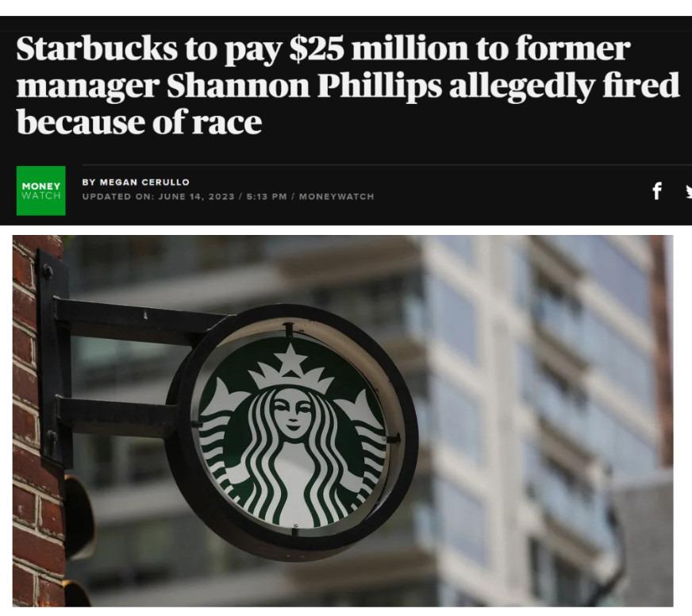Select the 5:13 PM timestamp
This screenshot has height=616, width=692.
point(266,197)
